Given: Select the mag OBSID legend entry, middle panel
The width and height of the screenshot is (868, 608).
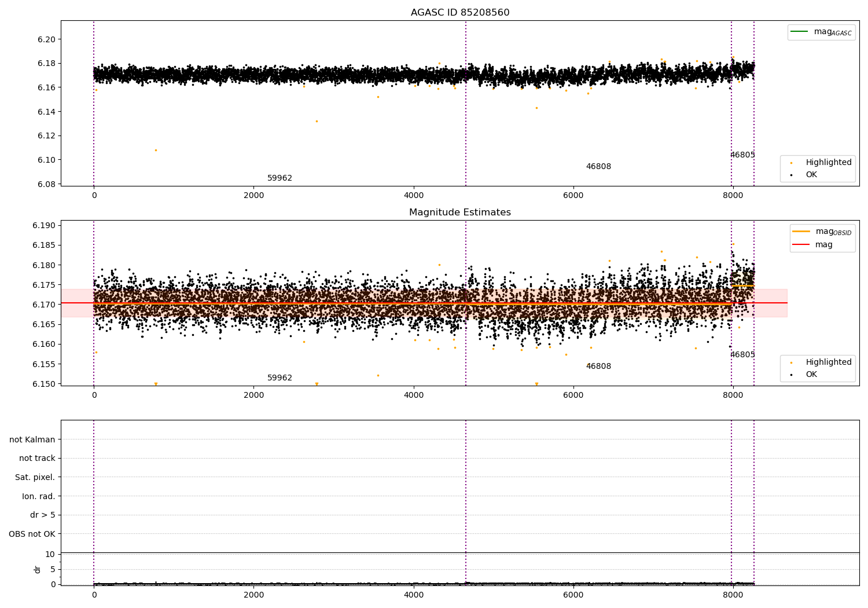Looking at the screenshot, I should (822, 232).
